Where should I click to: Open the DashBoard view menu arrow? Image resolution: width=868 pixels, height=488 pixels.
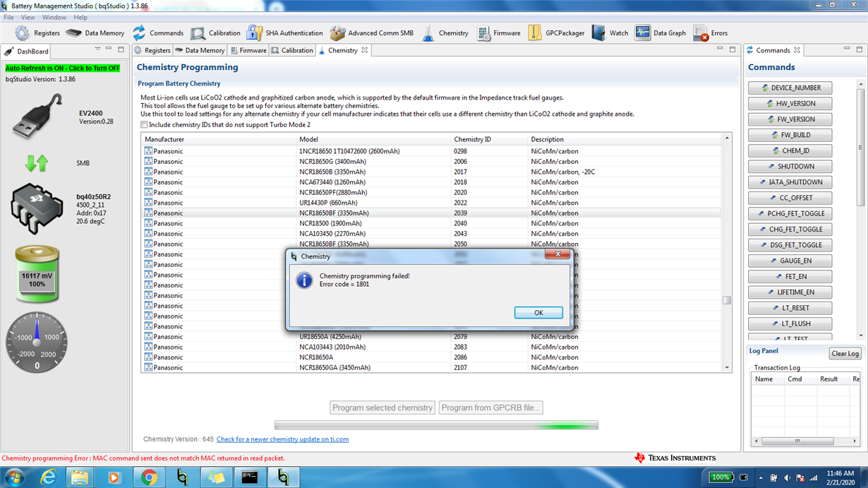pos(97,49)
